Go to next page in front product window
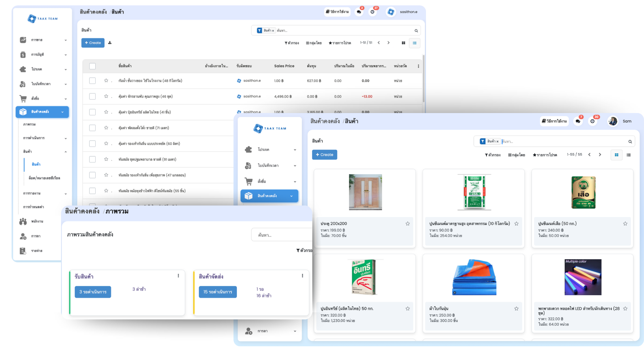Screen dimensions: 644x363 click(600, 155)
